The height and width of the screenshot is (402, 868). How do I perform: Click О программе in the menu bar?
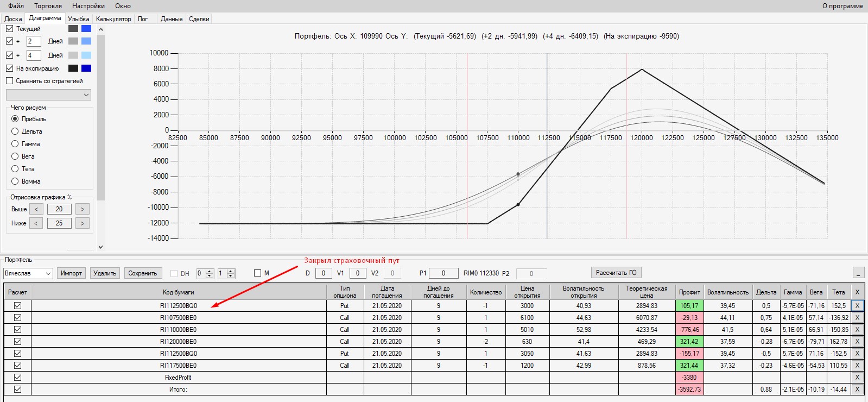point(842,6)
